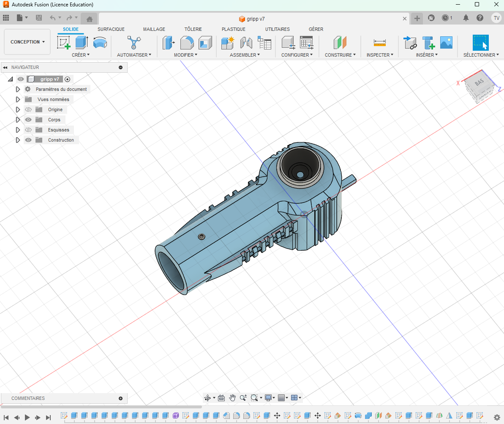The image size is (504, 424).
Task: Click the New Component icon in Assembler
Action: click(x=227, y=43)
